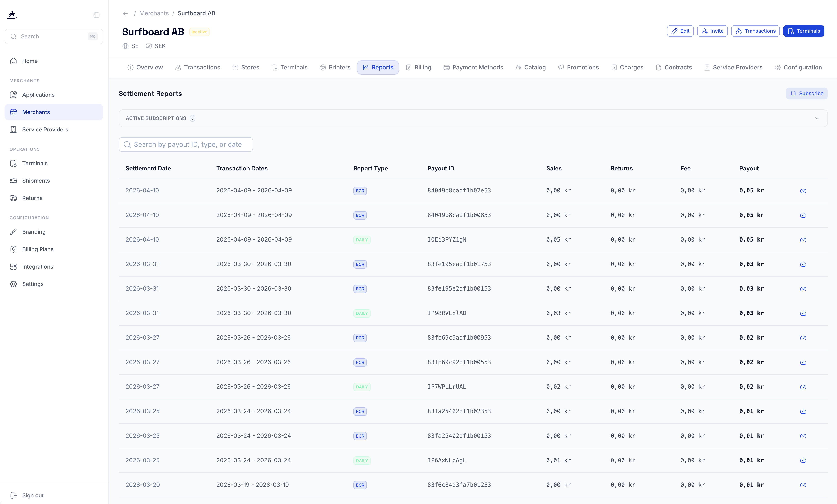837x504 pixels.
Task: Open the Merchants breadcrumb dropdown
Action: point(154,13)
